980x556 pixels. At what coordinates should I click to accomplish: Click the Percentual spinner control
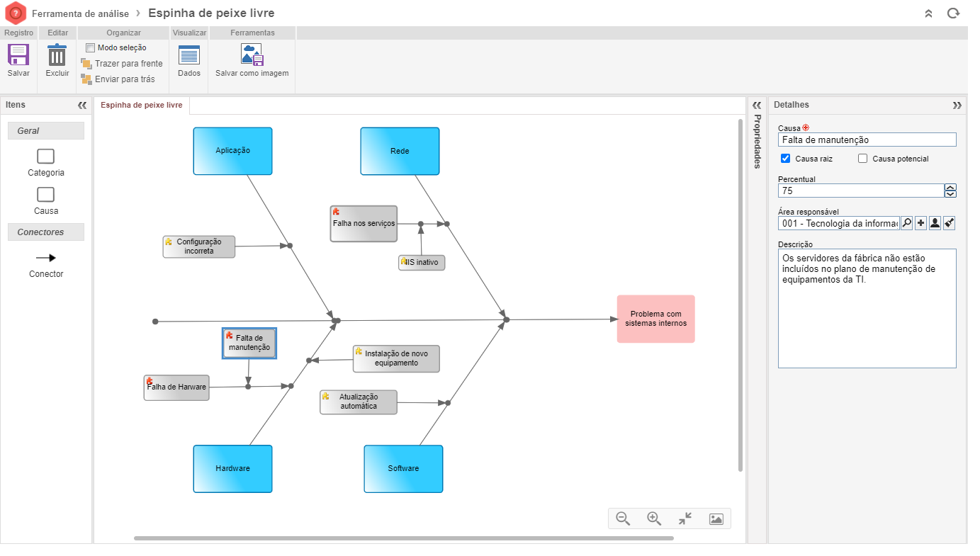click(x=950, y=191)
